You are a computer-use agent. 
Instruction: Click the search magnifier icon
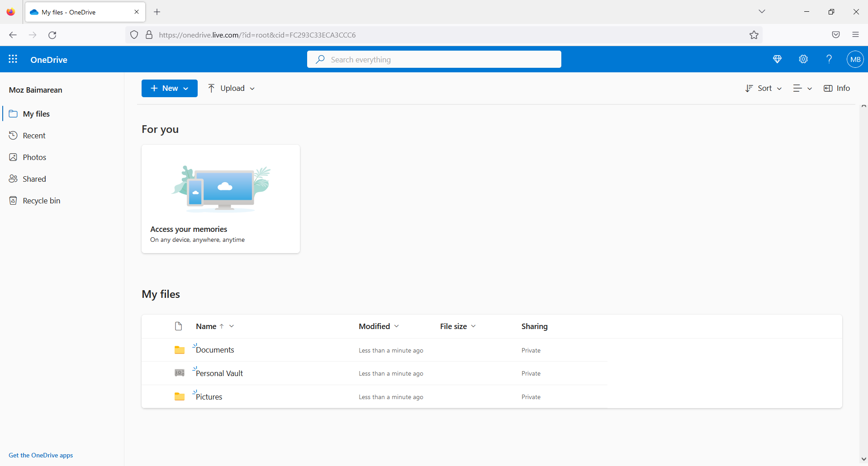[x=320, y=59]
